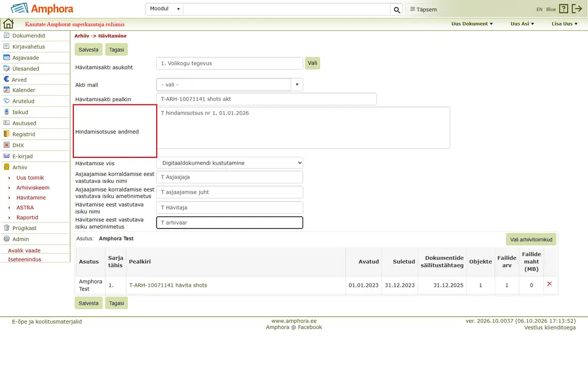588x368 pixels.
Task: Click the Kalender sidebar icon
Action: click(x=6, y=90)
